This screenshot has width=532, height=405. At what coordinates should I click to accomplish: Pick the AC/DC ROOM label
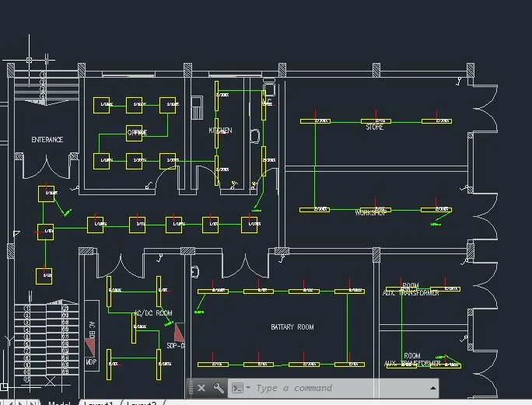click(152, 313)
